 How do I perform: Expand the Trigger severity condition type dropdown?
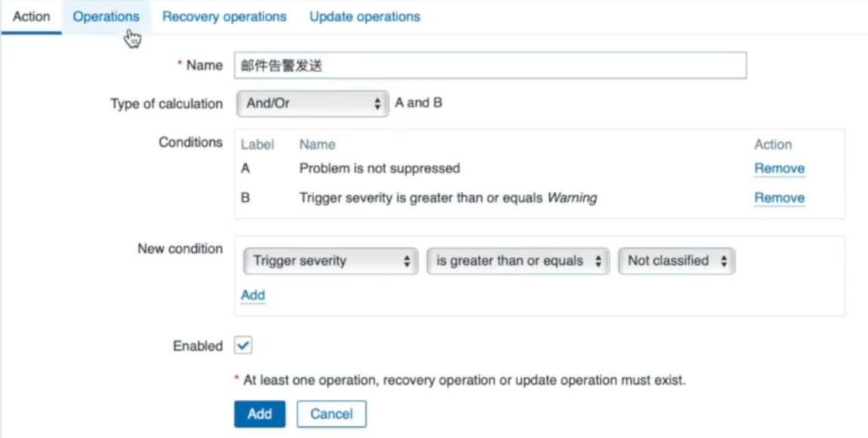pyautogui.click(x=331, y=261)
